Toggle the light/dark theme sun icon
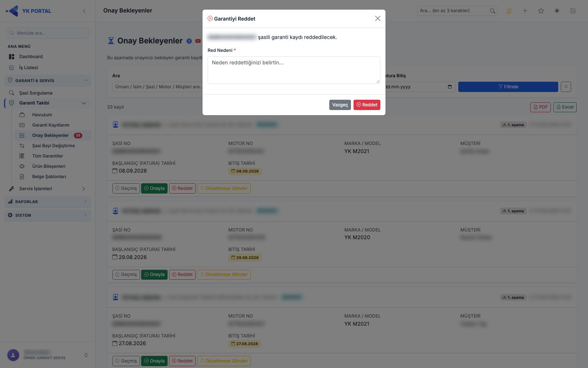This screenshot has width=588, height=368. pyautogui.click(x=557, y=11)
